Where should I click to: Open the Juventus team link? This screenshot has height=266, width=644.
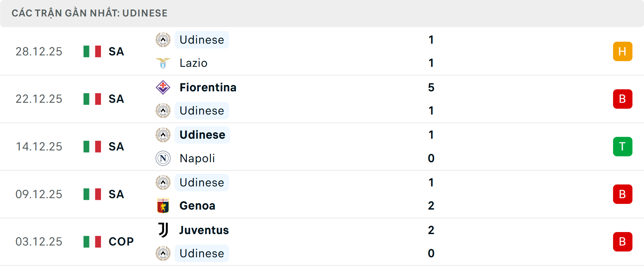tap(204, 230)
